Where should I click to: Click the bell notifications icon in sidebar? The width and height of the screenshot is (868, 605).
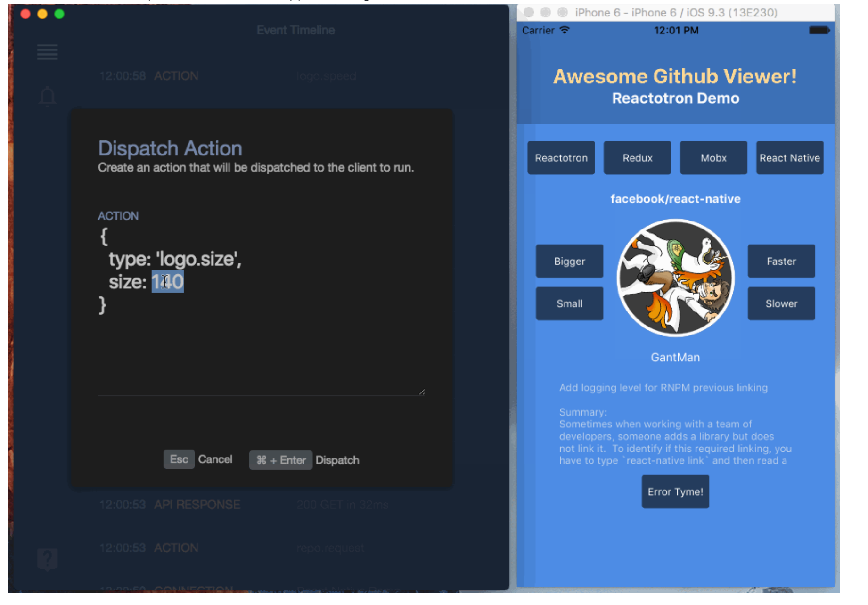point(47,97)
